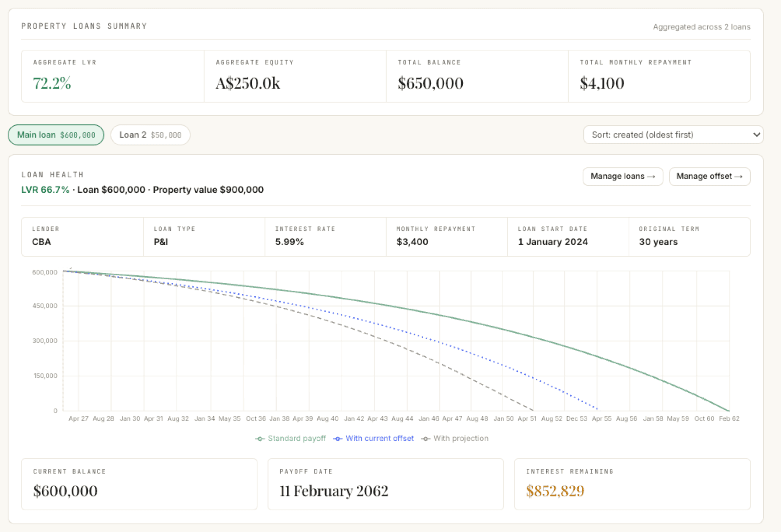Viewport: 781px width, 532px height.
Task: Click Total Monthly Repayment $4,100 value
Action: point(602,83)
